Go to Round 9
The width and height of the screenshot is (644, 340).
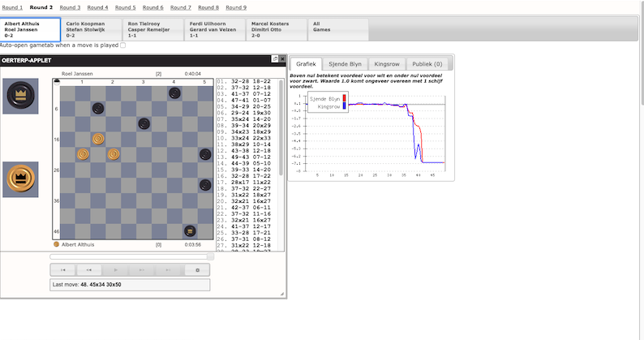point(236,7)
